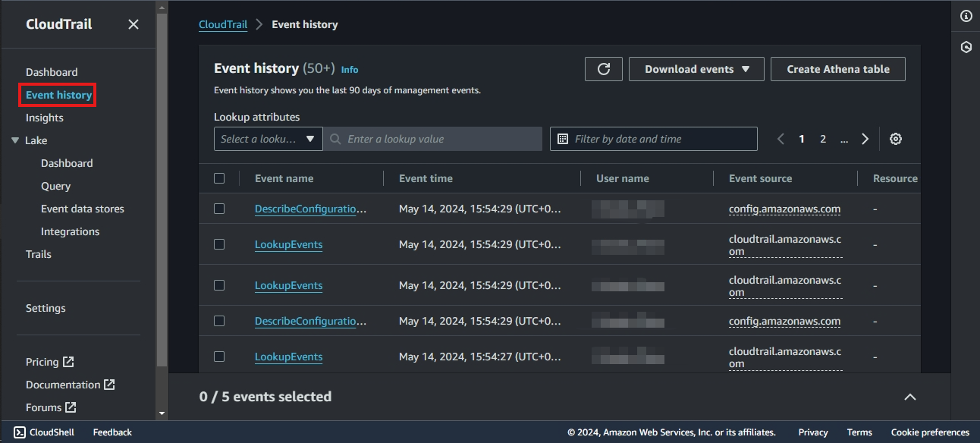Click the calendar icon in date filter
This screenshot has width=980, height=443.
point(563,139)
